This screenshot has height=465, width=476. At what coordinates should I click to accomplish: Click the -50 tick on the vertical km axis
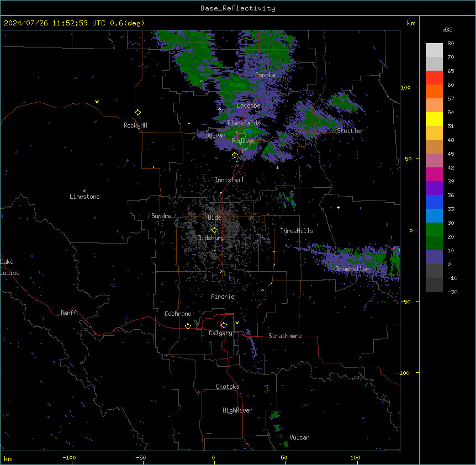[x=405, y=302]
